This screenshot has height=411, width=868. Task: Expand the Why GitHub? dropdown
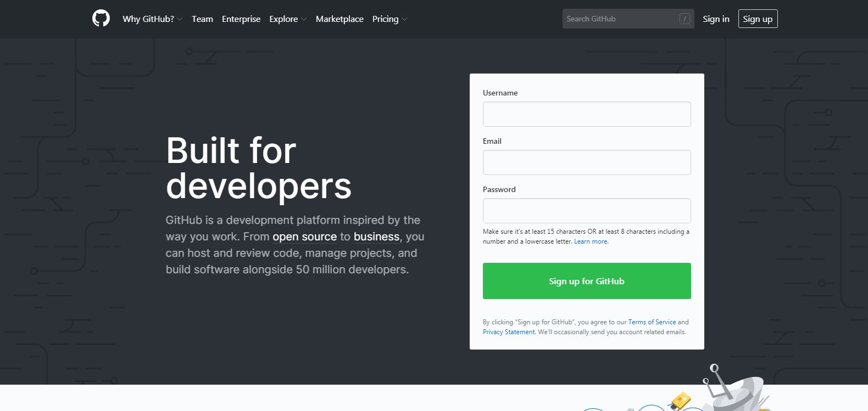(x=152, y=19)
